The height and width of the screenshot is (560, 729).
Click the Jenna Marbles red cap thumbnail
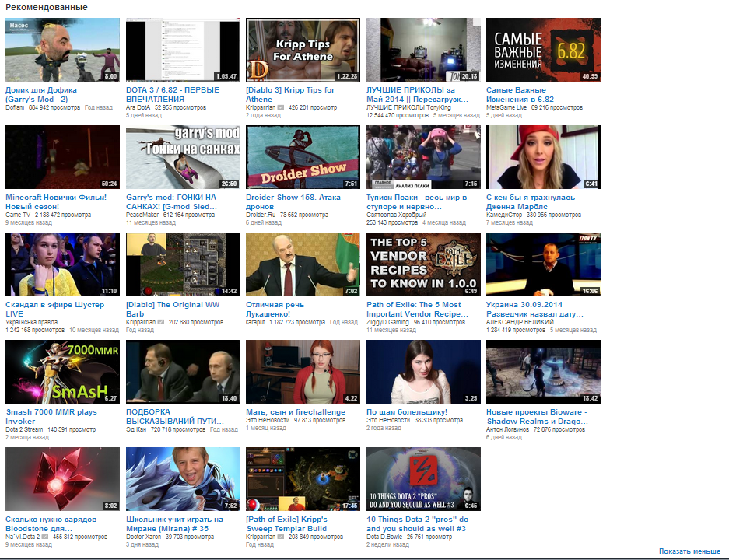(x=543, y=157)
